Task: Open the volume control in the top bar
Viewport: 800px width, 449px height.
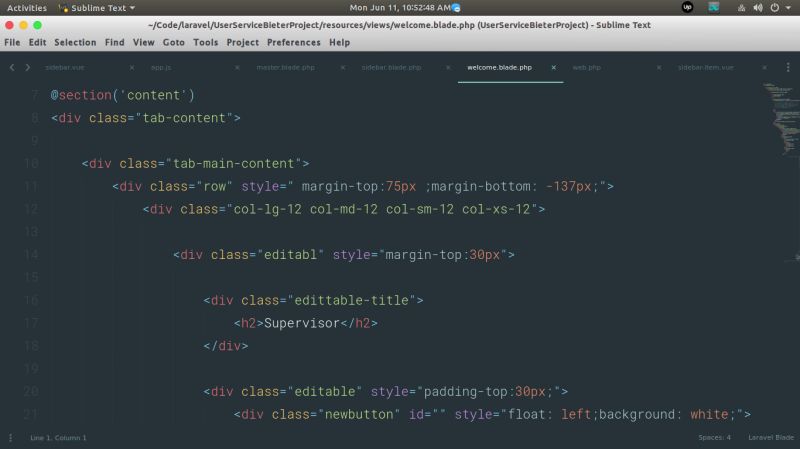Action: 758,8
